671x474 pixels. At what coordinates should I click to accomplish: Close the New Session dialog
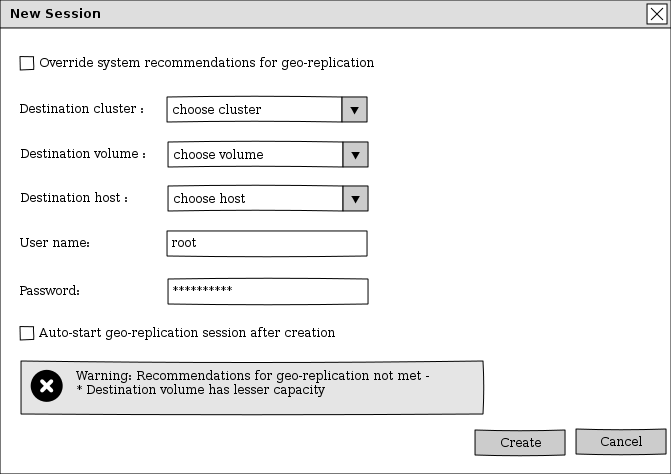click(656, 14)
